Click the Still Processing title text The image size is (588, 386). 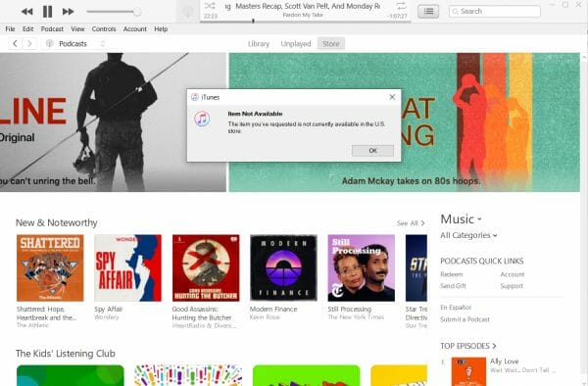(350, 310)
